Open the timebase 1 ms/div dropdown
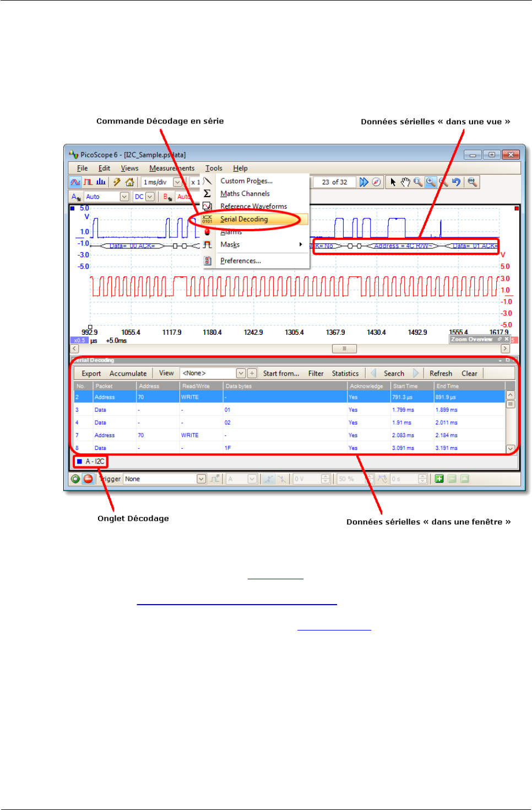Image resolution: width=532 pixels, height=810 pixels. coord(177,182)
